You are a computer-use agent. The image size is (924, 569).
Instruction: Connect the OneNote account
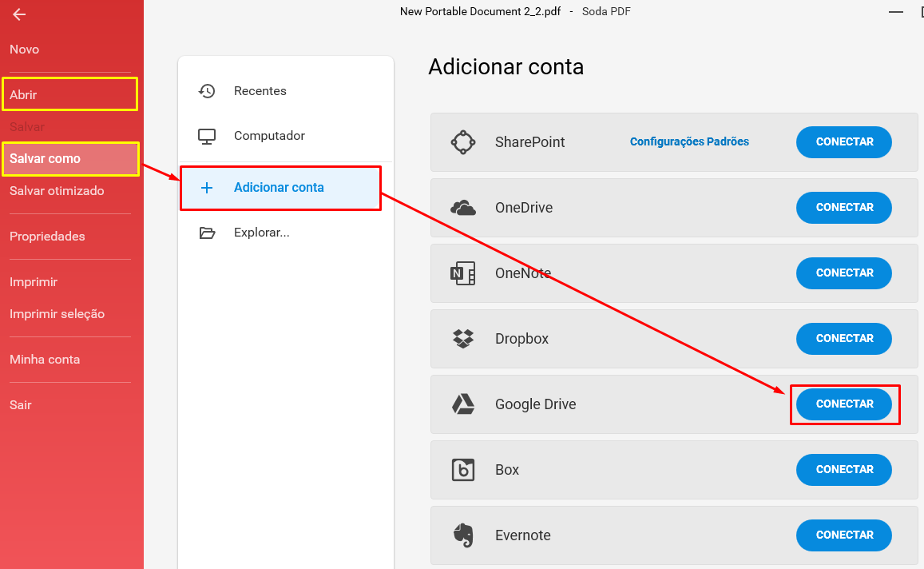pos(844,273)
